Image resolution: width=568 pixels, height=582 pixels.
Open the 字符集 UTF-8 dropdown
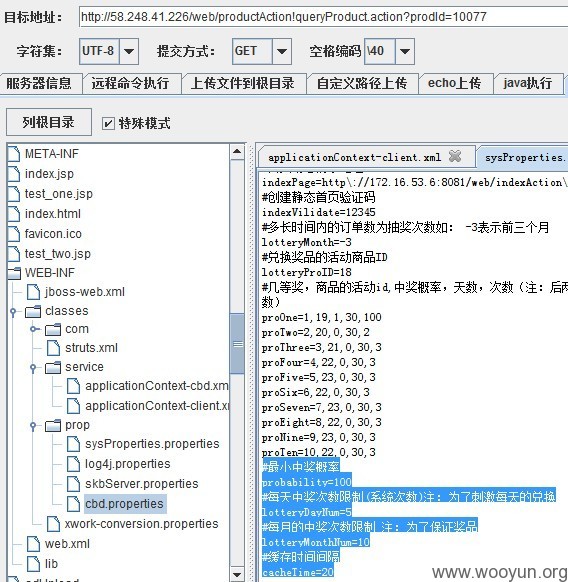pyautogui.click(x=129, y=51)
